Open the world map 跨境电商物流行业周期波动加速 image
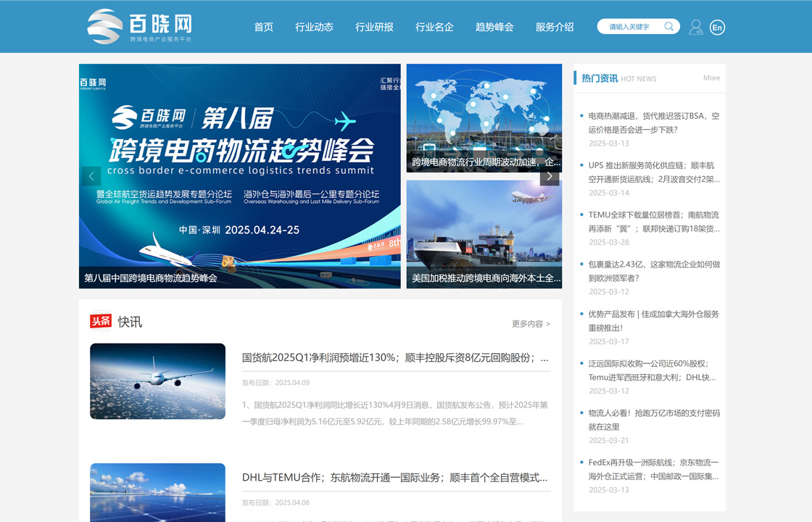Screen dimensions: 812x522 click(484, 118)
